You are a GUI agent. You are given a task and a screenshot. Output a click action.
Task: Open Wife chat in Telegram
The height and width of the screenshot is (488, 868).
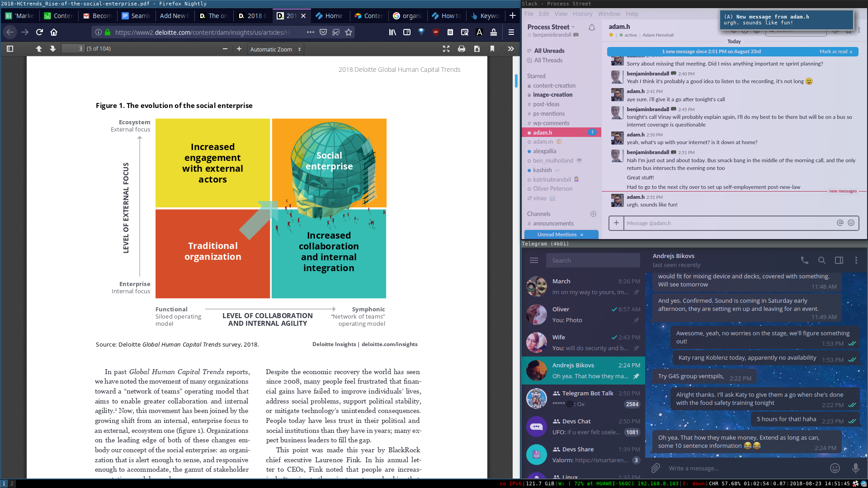click(x=583, y=343)
